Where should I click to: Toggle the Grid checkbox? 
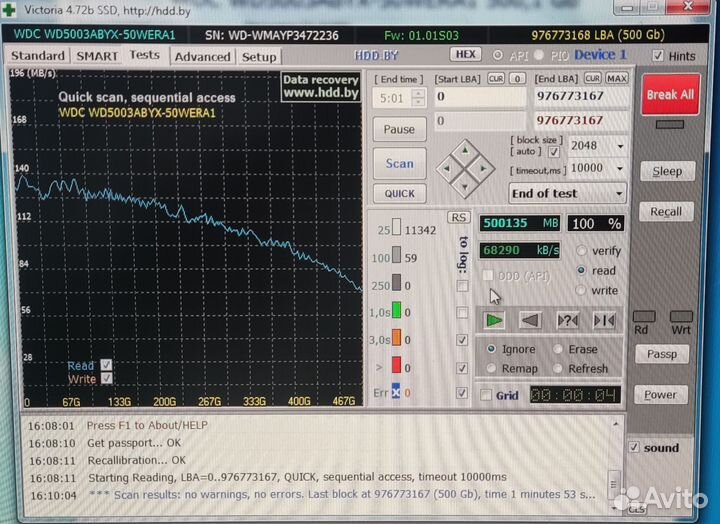tap(486, 395)
